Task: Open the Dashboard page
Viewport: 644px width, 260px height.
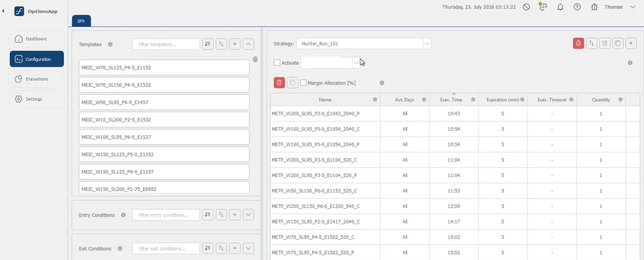Action: click(37, 39)
